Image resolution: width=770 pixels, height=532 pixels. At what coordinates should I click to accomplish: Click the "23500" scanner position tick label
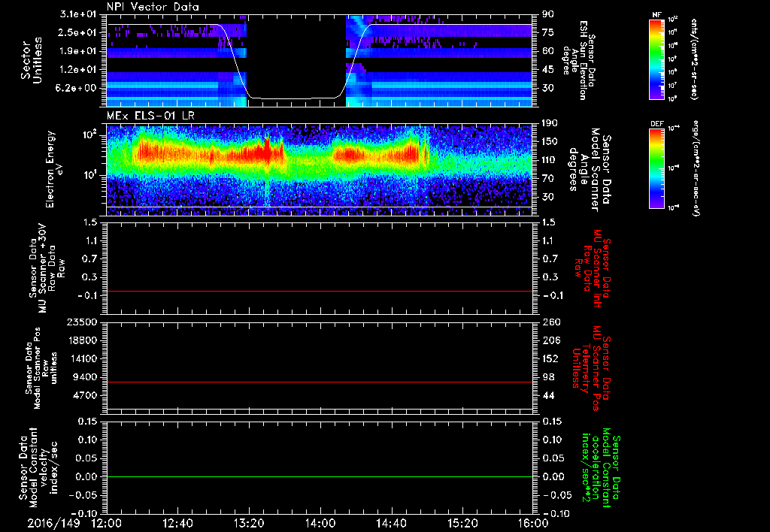(x=82, y=322)
